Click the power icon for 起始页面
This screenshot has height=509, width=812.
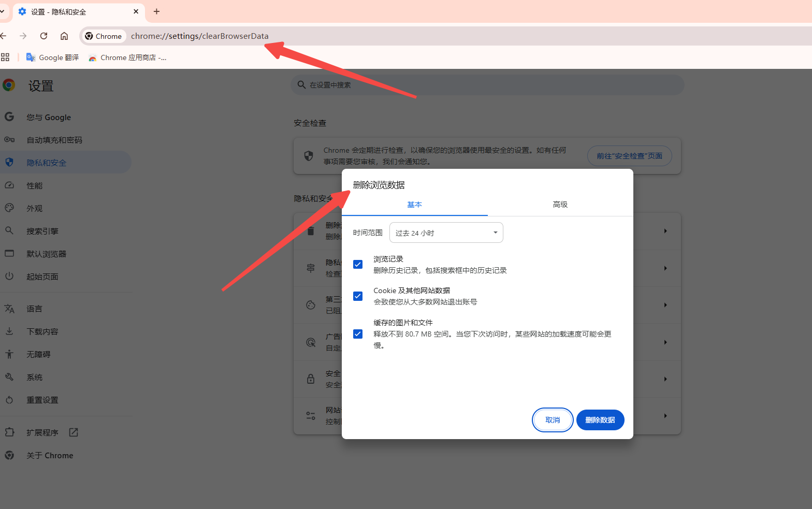9,276
